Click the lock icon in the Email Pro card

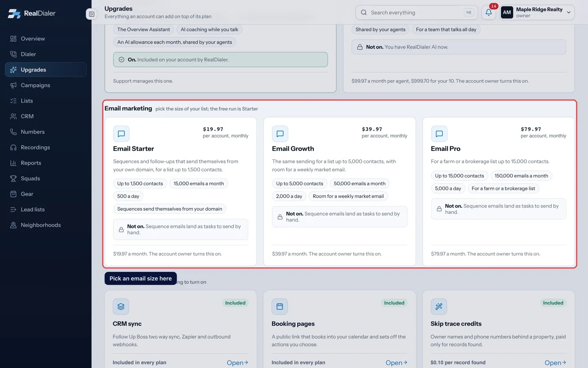pyautogui.click(x=439, y=209)
